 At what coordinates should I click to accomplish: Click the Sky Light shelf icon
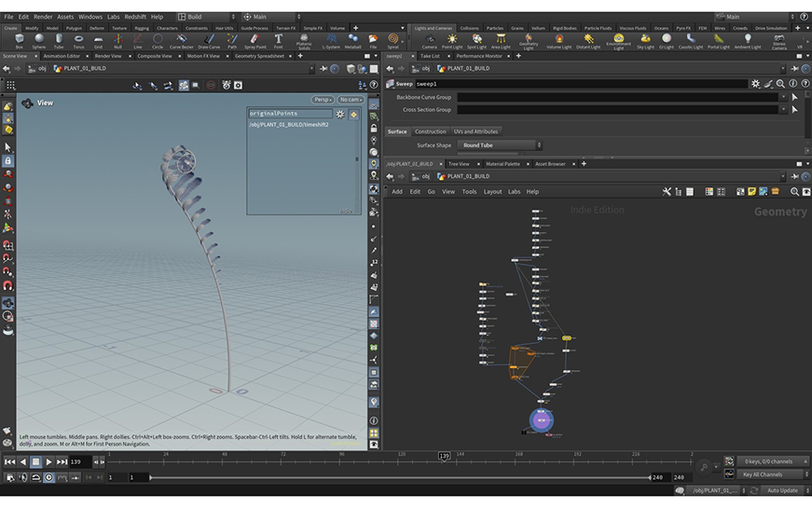coord(645,40)
